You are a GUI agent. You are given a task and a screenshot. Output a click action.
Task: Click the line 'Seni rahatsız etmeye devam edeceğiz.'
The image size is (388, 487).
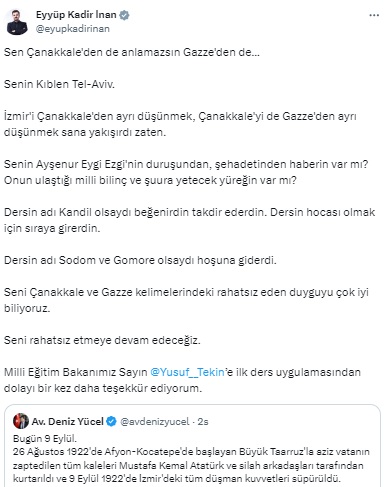(x=102, y=340)
